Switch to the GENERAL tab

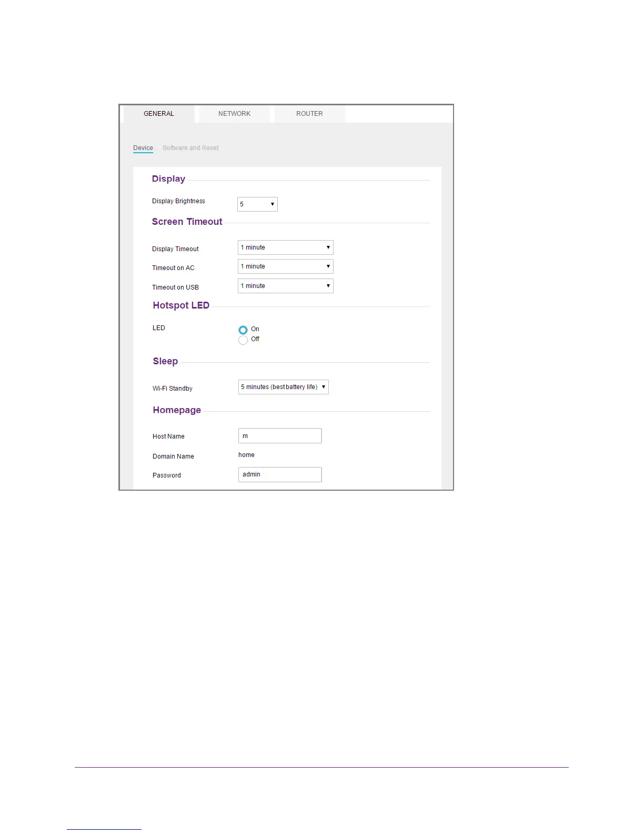click(x=159, y=114)
